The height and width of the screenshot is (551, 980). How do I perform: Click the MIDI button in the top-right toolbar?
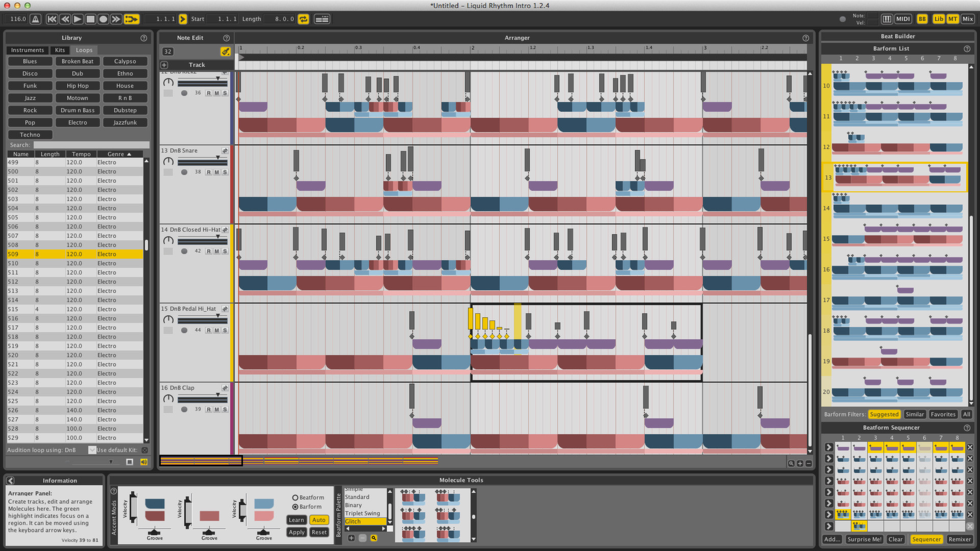[902, 18]
